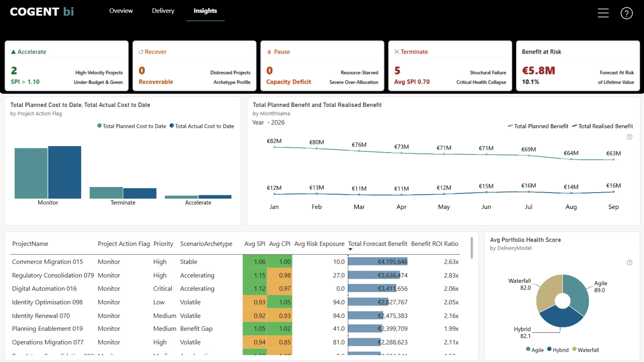Sort table by ProjectName column header

30,244
